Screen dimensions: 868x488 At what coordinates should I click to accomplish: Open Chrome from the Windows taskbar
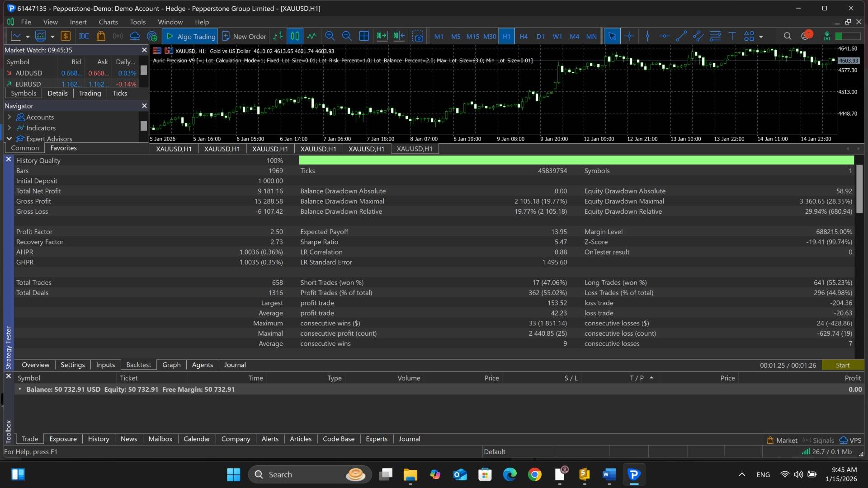(534, 474)
